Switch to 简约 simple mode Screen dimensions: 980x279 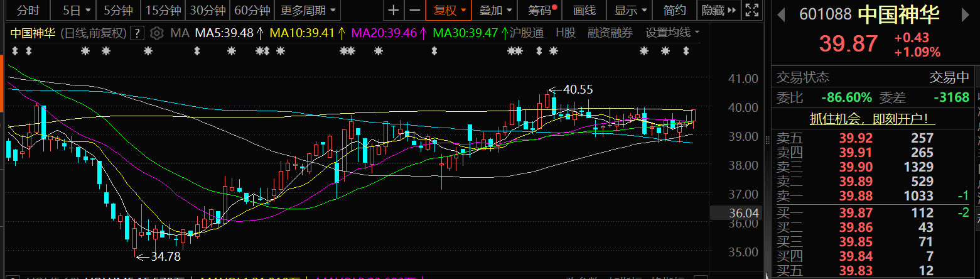(675, 10)
